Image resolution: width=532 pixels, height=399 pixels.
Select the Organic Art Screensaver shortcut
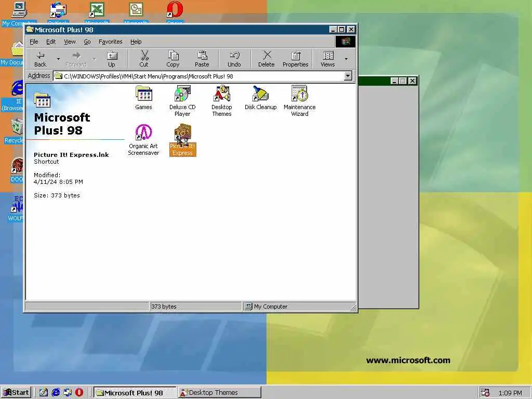click(x=143, y=140)
